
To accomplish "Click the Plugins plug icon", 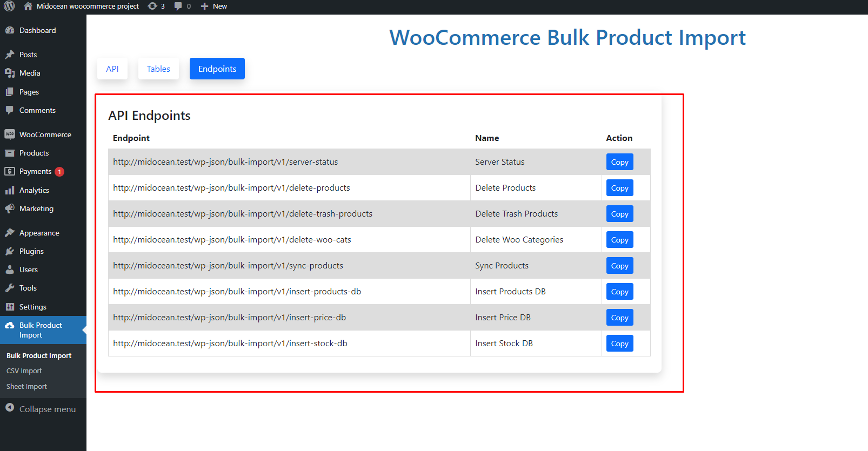I will click(x=10, y=251).
